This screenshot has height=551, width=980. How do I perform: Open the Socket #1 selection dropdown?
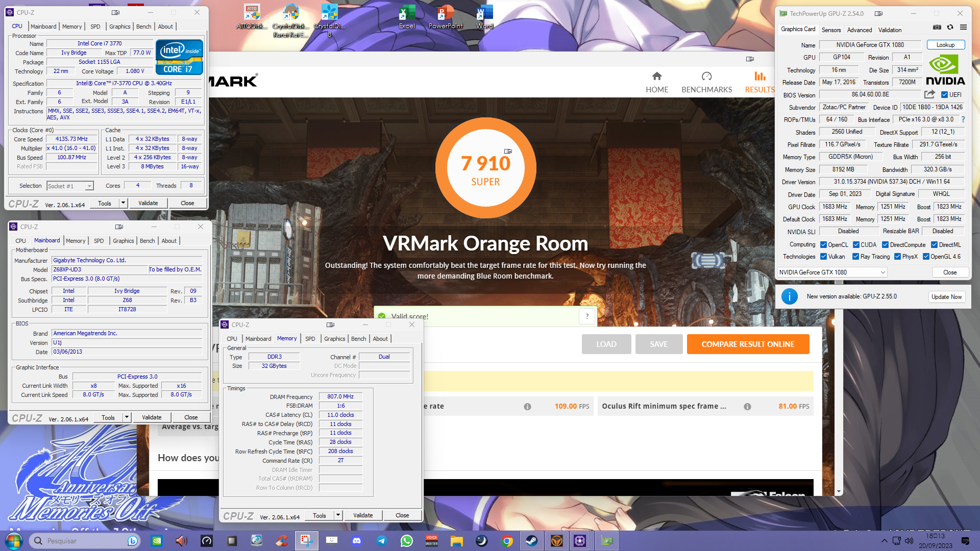click(70, 186)
